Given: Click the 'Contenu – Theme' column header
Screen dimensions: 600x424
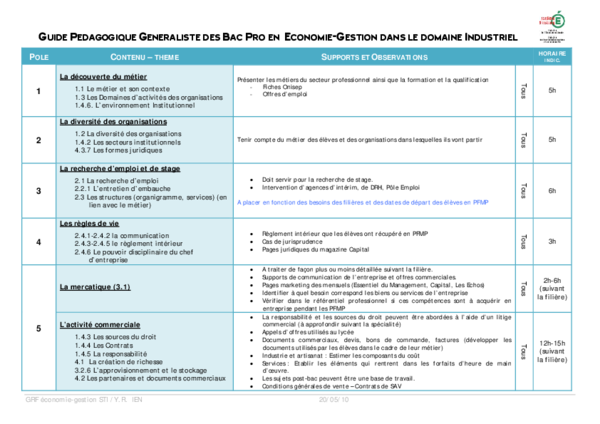Looking at the screenshot, I should pyautogui.click(x=145, y=57).
